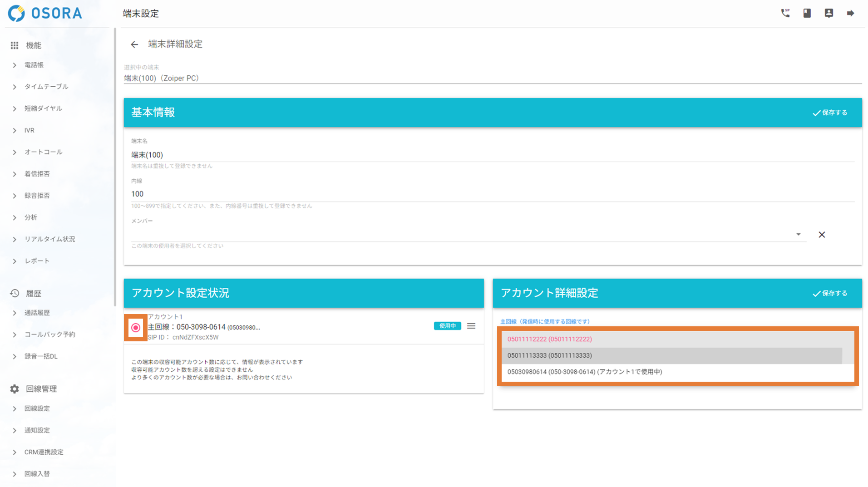This screenshot has height=487, width=868.
Task: Open the メンバー dropdown arrow
Action: pos(798,235)
